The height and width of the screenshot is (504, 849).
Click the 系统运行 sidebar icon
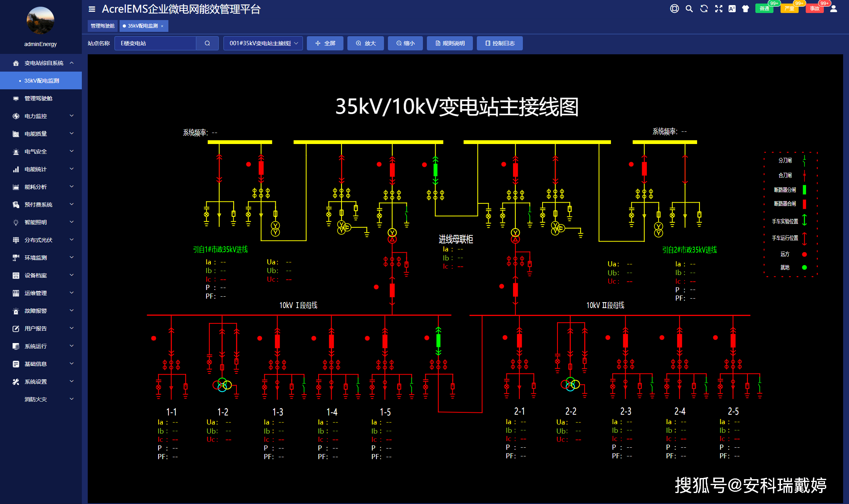(16, 346)
